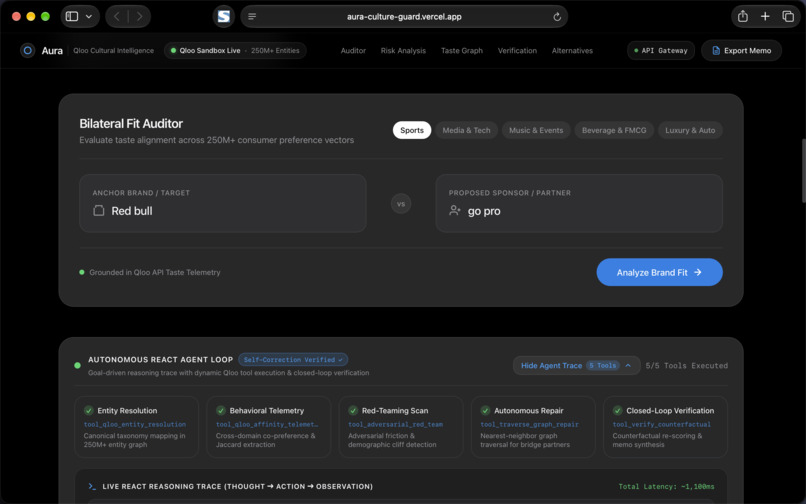Open the Autonomous Repair tool card
The width and height of the screenshot is (806, 504).
click(533, 426)
